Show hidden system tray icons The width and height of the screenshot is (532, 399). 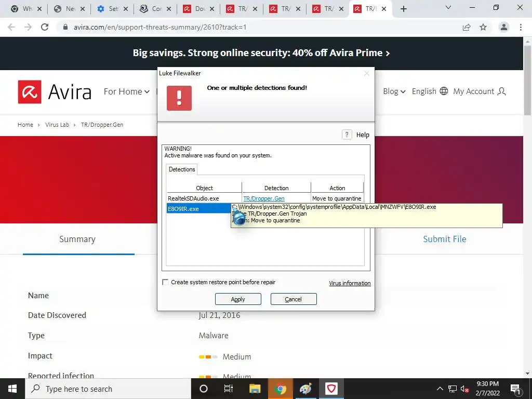(x=440, y=389)
